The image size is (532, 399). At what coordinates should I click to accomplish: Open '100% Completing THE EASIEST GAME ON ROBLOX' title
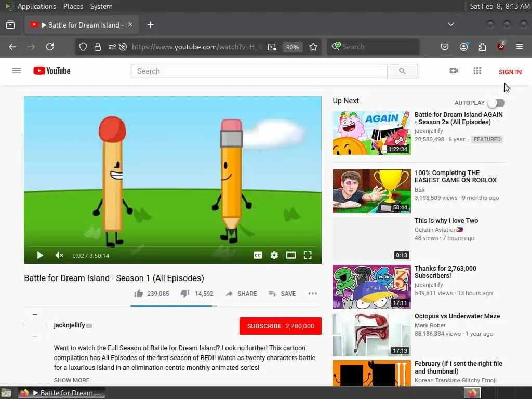click(455, 177)
